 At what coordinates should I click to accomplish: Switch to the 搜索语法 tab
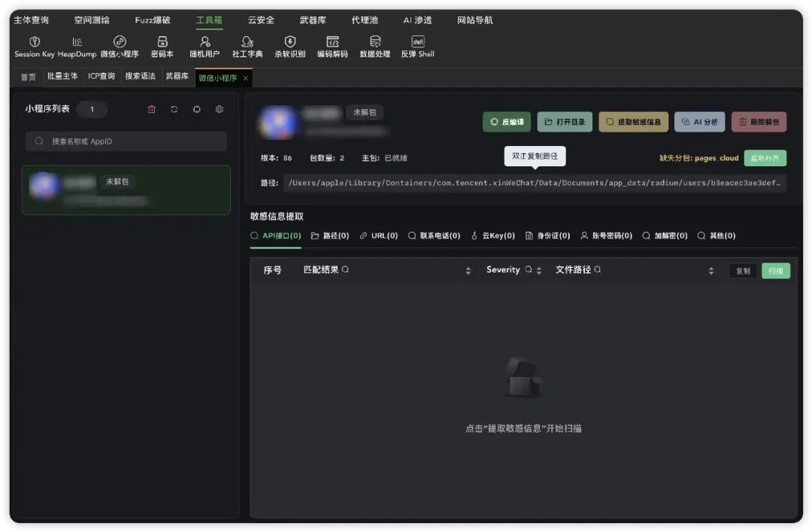tap(141, 76)
